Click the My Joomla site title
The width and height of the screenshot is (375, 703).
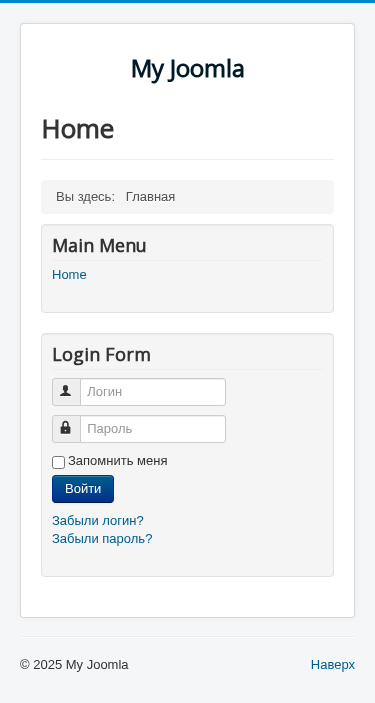(x=188, y=69)
